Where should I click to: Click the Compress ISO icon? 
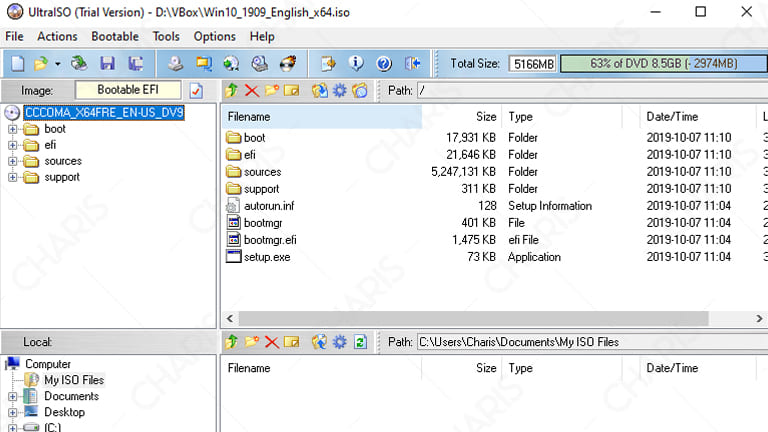click(x=328, y=63)
